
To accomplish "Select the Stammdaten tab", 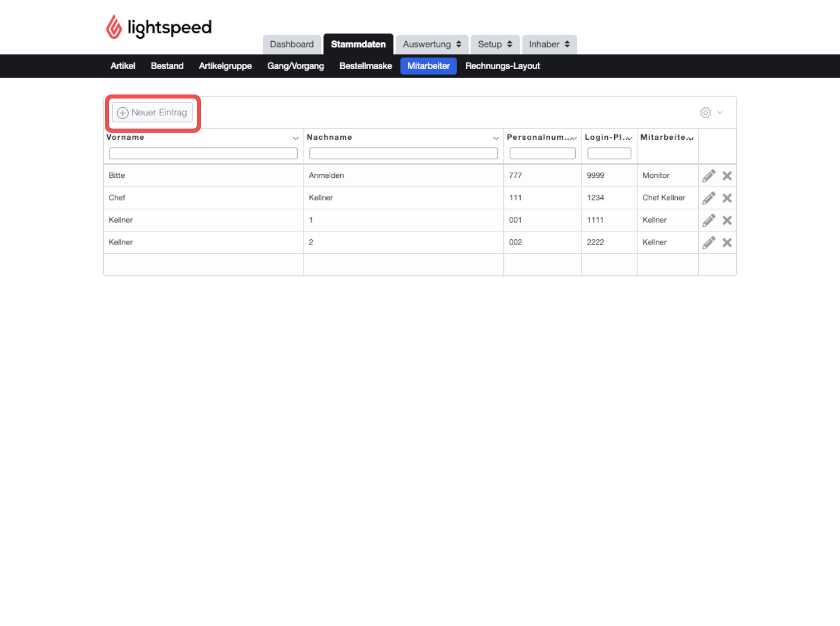I will [x=359, y=44].
